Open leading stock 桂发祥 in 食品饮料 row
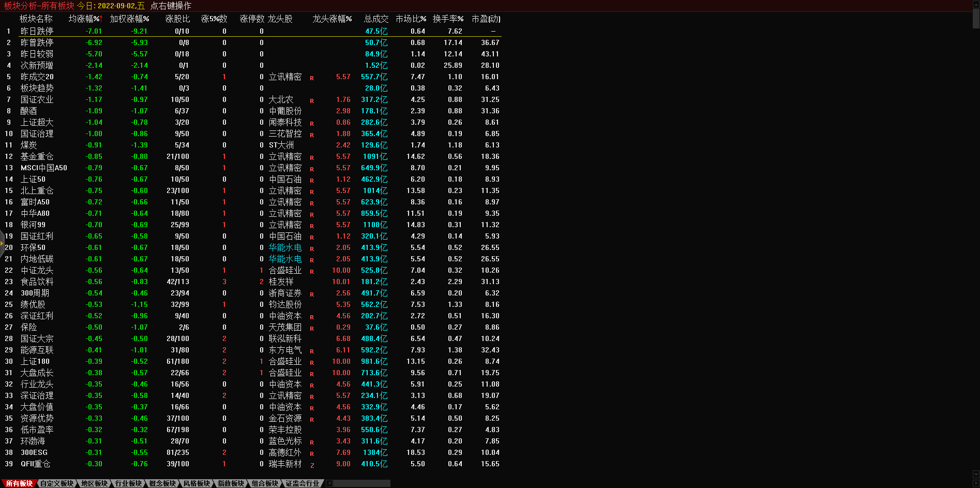This screenshot has height=488, width=980. click(x=281, y=282)
